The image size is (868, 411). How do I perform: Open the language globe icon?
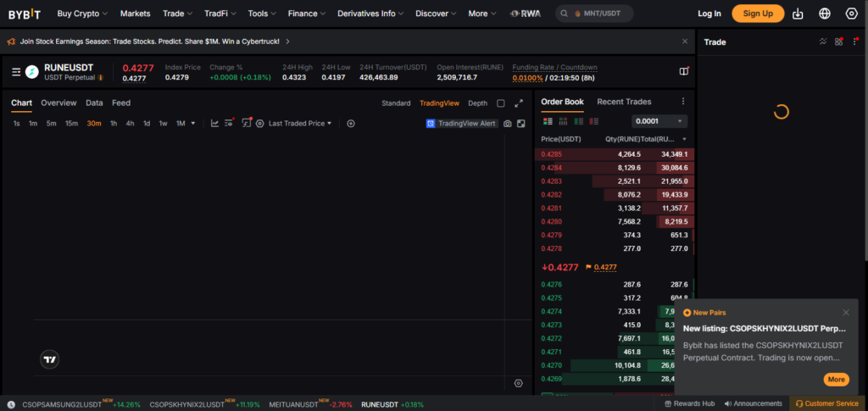tap(825, 14)
